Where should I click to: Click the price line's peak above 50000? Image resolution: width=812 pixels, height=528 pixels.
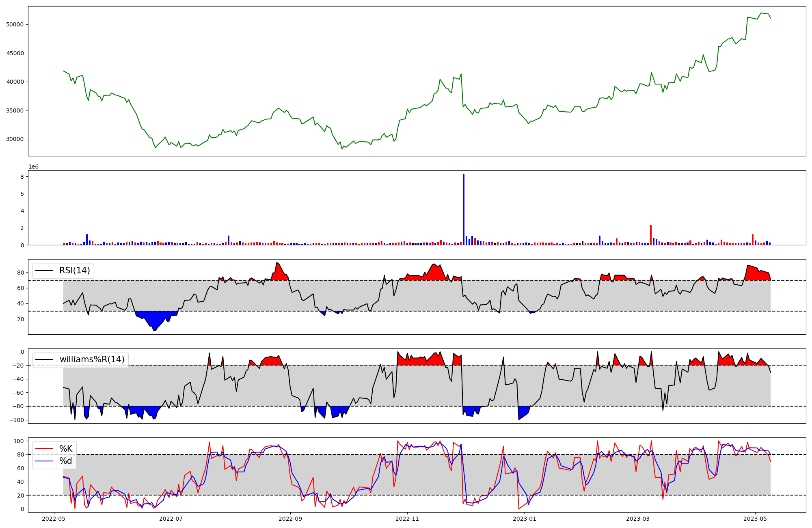[x=762, y=13]
